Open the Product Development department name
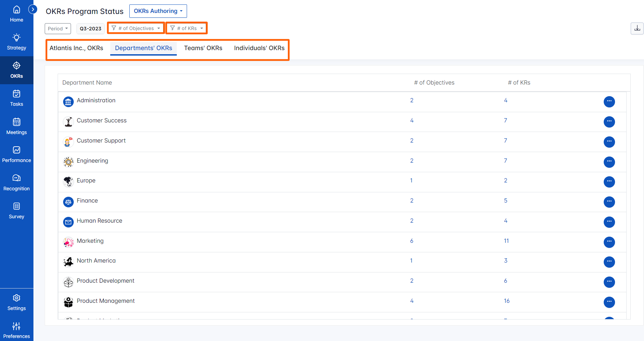 point(105,281)
